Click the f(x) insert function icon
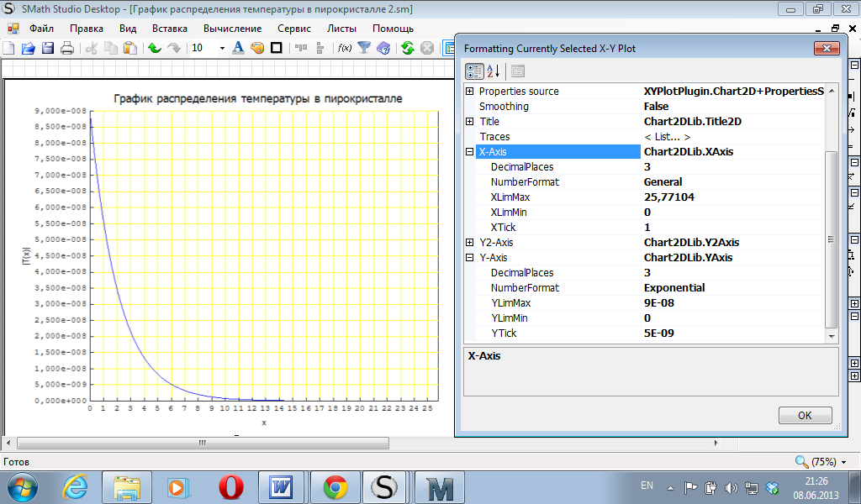This screenshot has width=861, height=504. coord(345,48)
